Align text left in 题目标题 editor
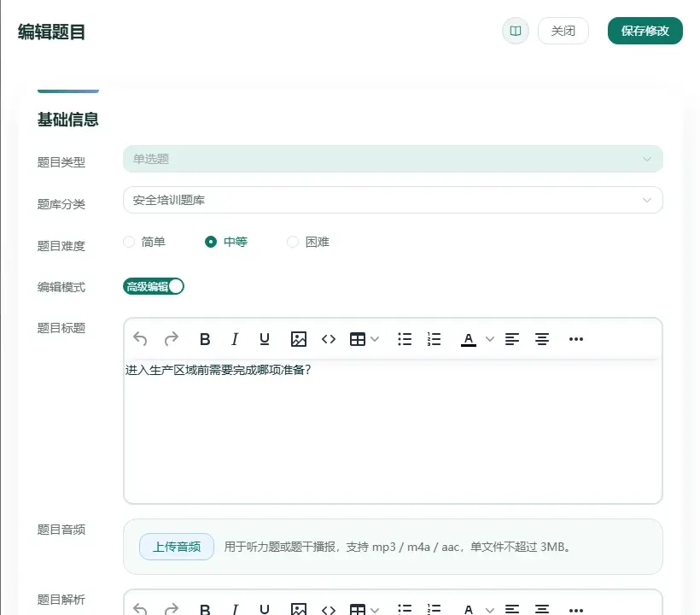This screenshot has height=615, width=700. tap(512, 339)
